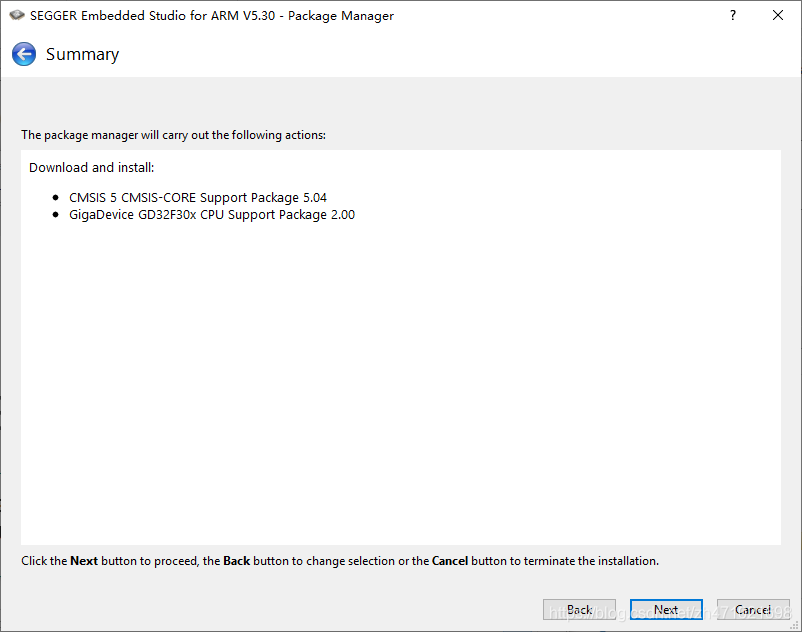
Task: Close the Package Manager window
Action: click(x=777, y=15)
